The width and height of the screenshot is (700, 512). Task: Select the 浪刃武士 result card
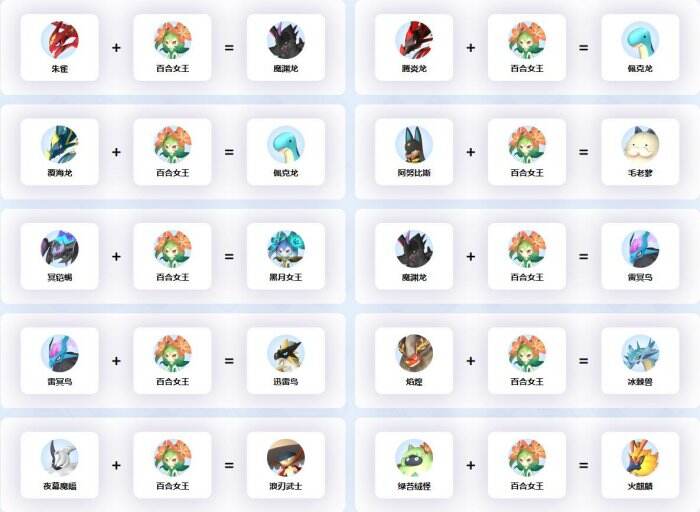286,465
